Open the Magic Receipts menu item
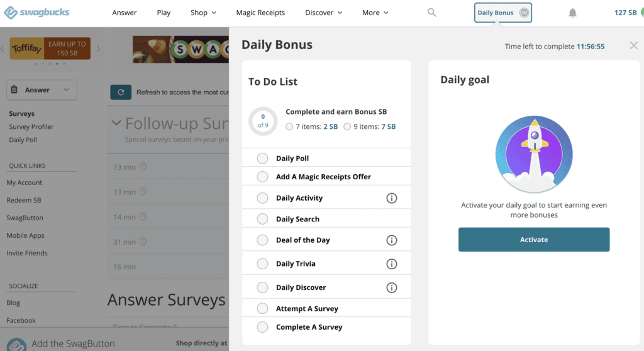644x351 pixels. point(260,13)
